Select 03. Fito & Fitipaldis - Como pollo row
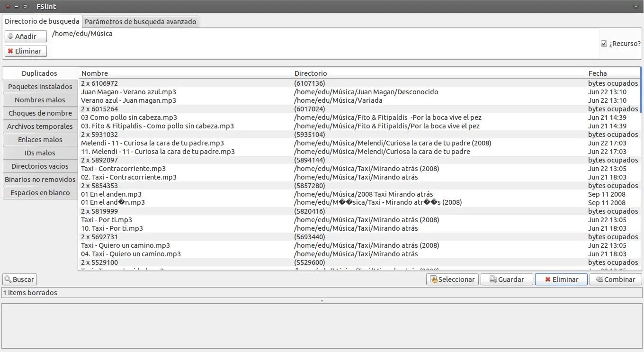This screenshot has height=352, width=644. pyautogui.click(x=359, y=126)
